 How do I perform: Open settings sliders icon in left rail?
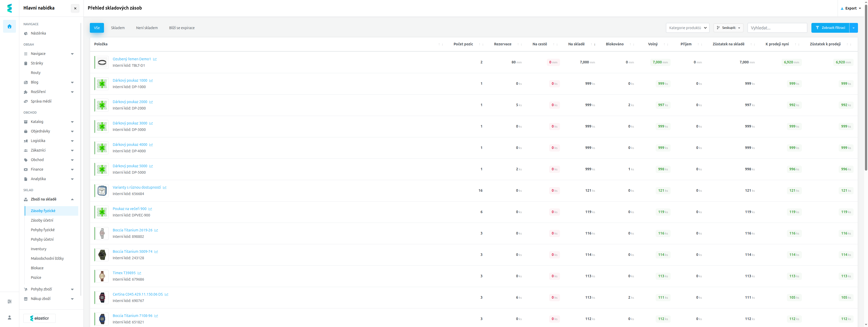click(10, 301)
